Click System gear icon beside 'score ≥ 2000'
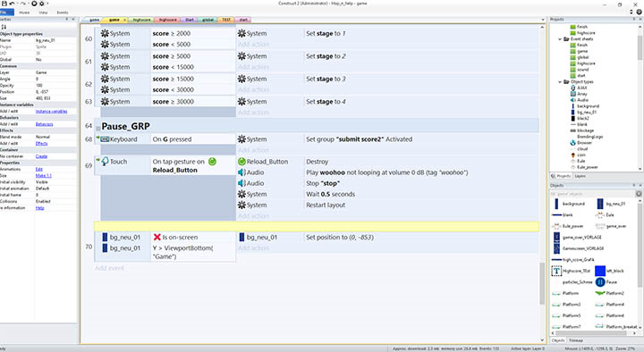The height and width of the screenshot is (352, 644). [106, 33]
